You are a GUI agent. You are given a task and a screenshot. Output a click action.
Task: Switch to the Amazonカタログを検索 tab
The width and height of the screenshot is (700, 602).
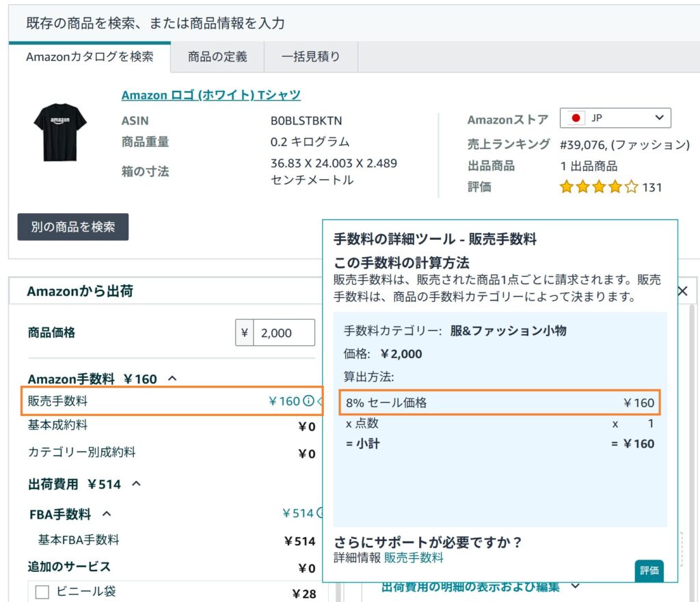pos(90,57)
